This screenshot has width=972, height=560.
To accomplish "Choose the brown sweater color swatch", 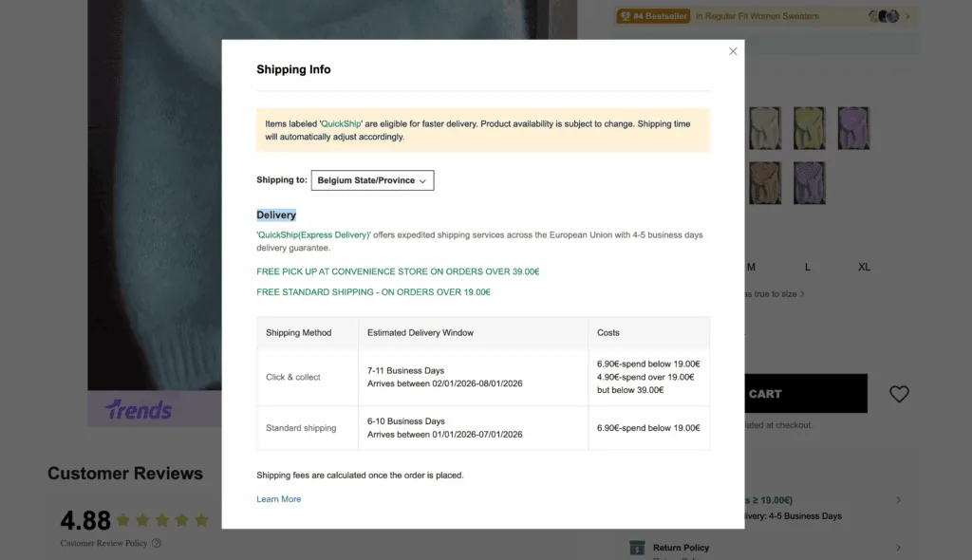I will tap(764, 182).
